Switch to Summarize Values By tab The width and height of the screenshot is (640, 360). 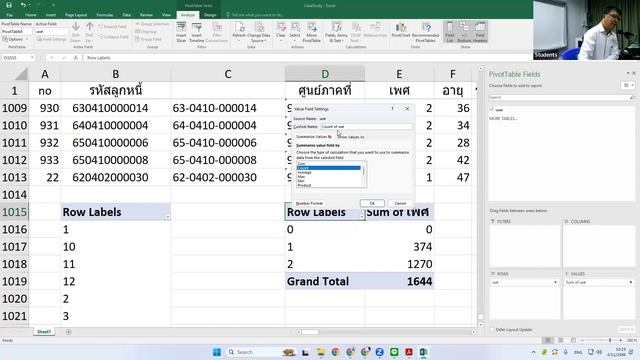(314, 137)
